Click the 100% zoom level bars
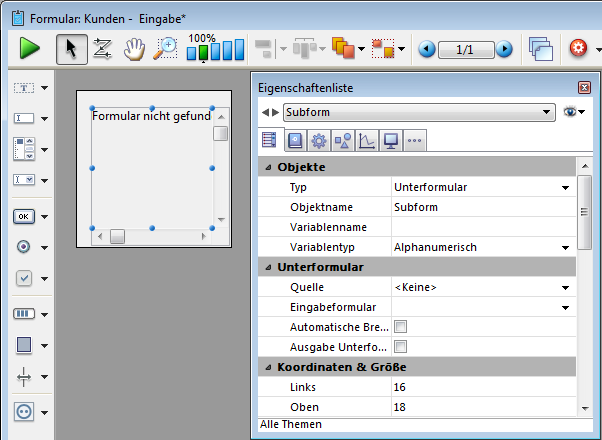Image resolution: width=602 pixels, height=440 pixels. pos(215,48)
